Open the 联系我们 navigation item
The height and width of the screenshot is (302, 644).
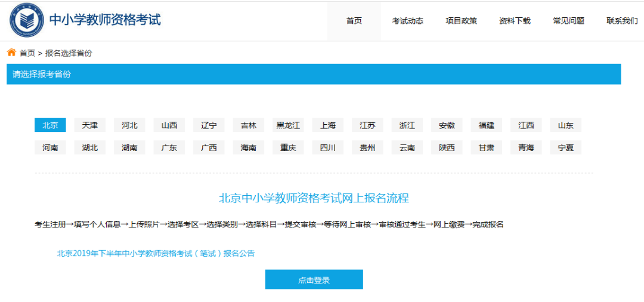[x=622, y=21]
